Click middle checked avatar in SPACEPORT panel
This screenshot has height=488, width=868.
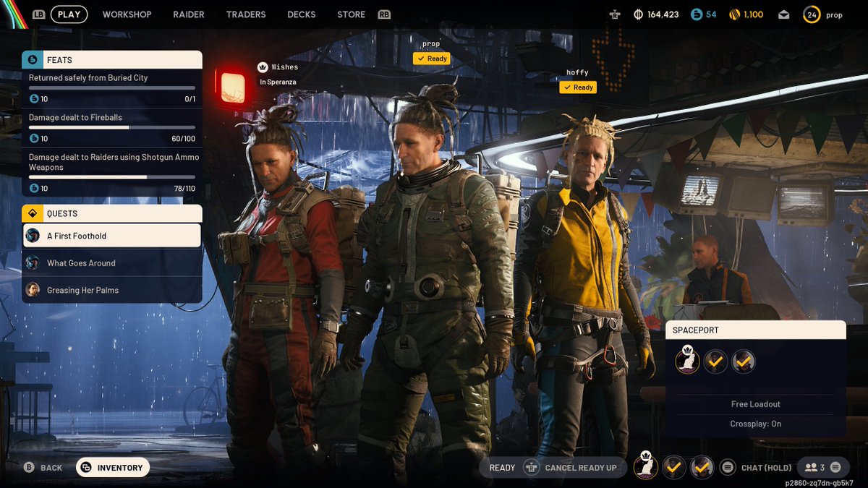(715, 361)
